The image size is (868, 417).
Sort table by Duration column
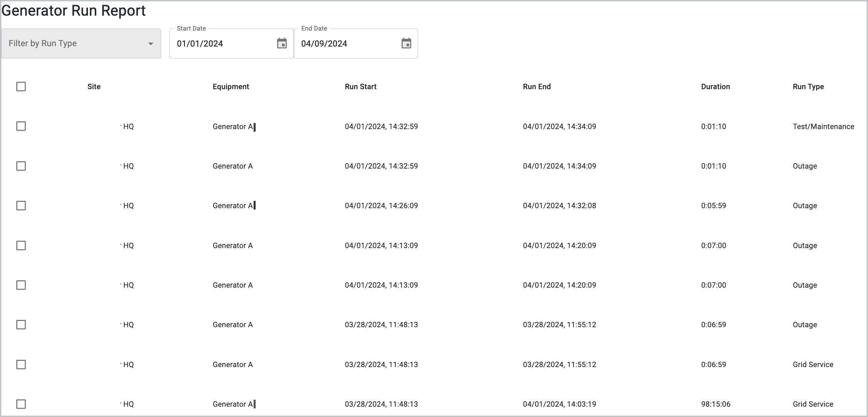coord(715,86)
